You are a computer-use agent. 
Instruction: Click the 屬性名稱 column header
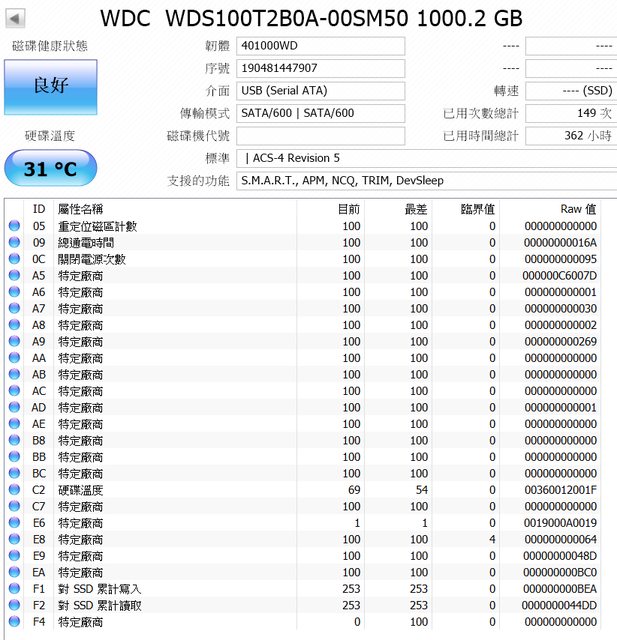(80, 209)
